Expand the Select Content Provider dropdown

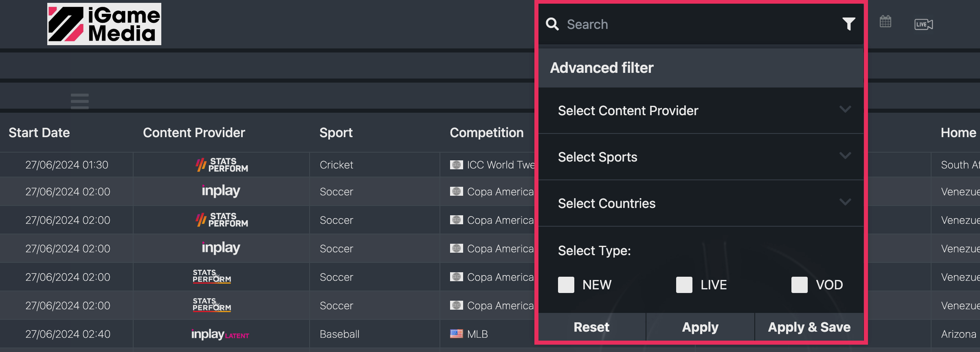[x=701, y=111]
